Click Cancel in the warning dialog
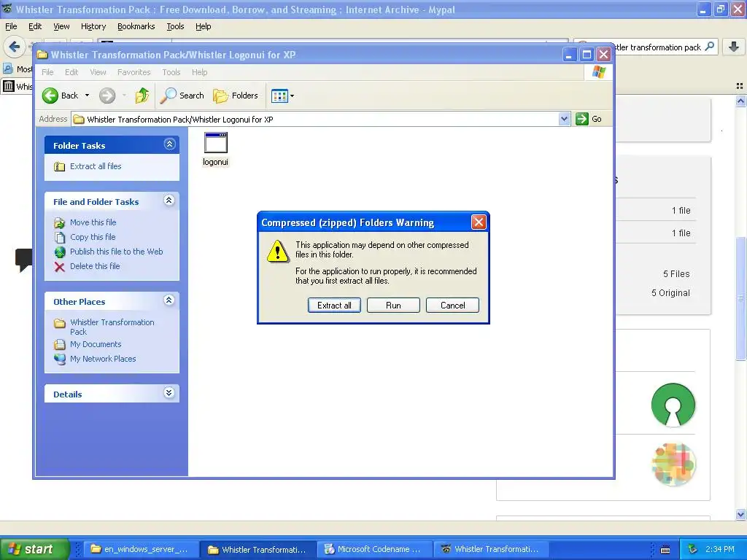The image size is (747, 560). pos(452,306)
